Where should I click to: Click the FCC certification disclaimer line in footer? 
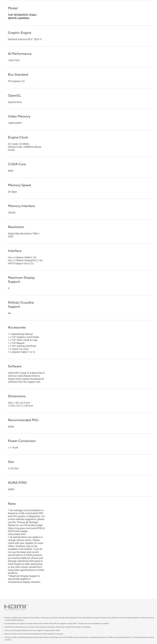(x=79, y=619)
